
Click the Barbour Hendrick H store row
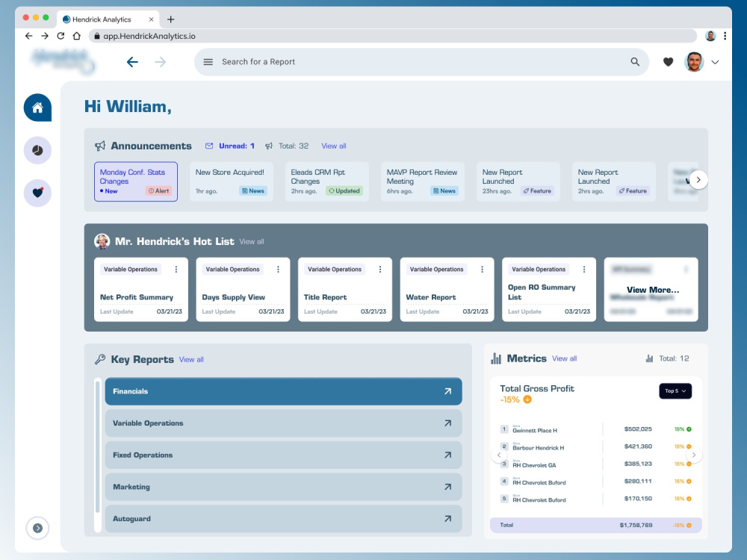[595, 447]
